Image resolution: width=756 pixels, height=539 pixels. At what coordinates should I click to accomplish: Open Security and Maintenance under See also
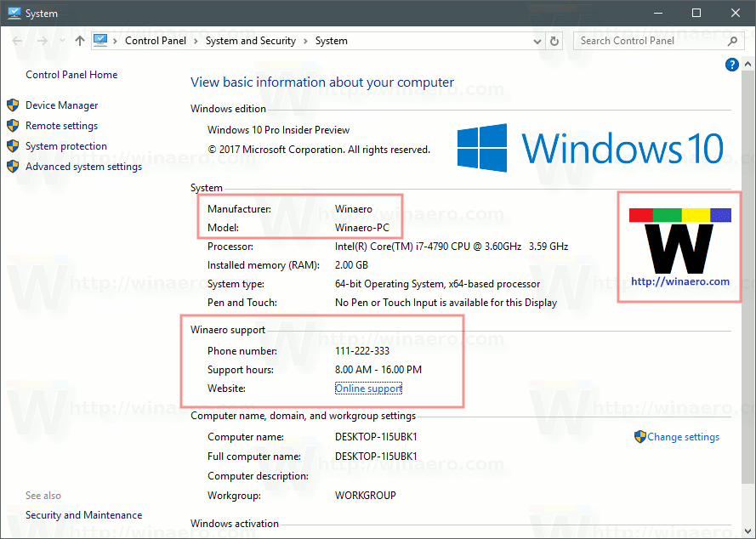83,514
